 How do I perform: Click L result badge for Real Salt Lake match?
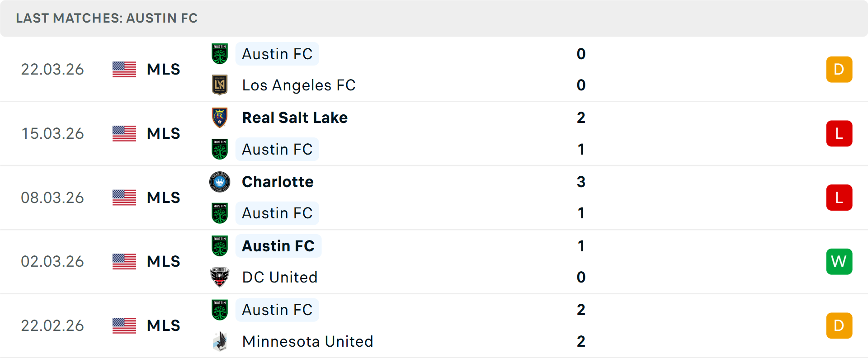click(839, 133)
